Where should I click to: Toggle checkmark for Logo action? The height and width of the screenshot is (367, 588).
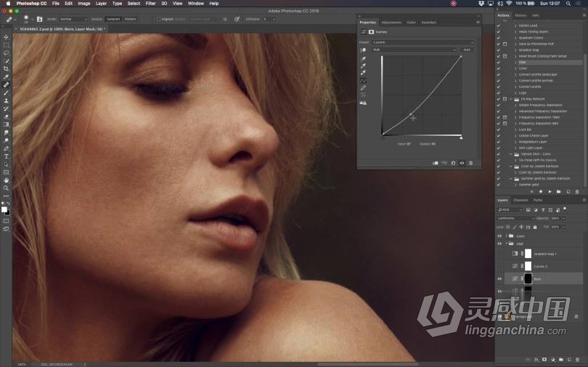point(499,93)
